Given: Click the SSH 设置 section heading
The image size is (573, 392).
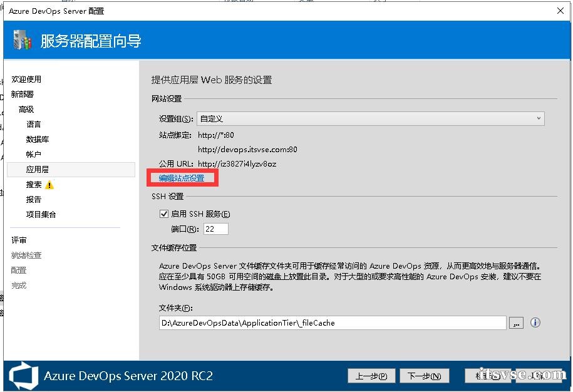Looking at the screenshot, I should [x=167, y=196].
